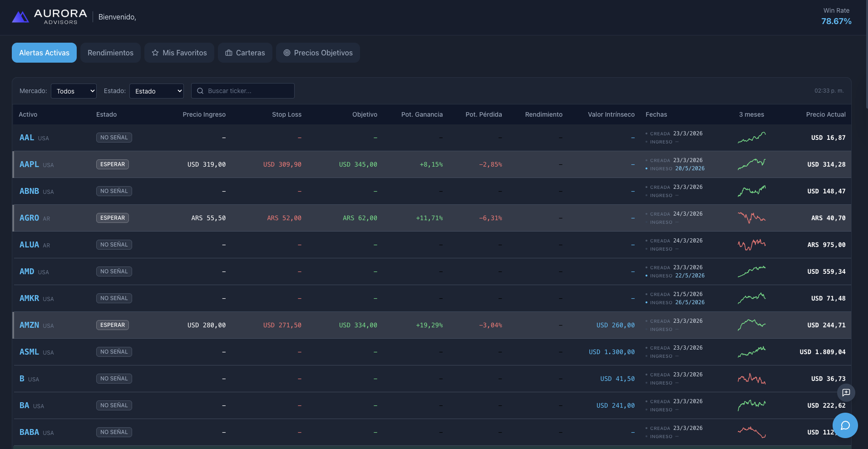
Task: Open the AMKR ticker link
Action: coord(29,298)
